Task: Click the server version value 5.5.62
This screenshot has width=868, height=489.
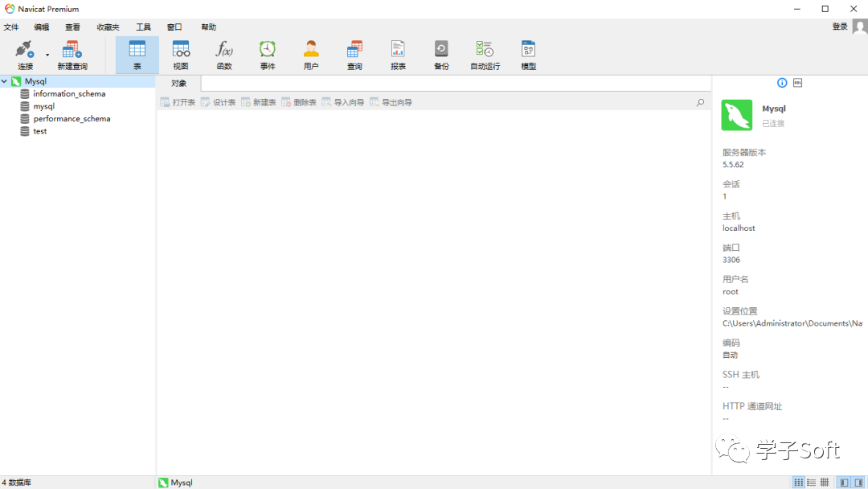Action: (733, 165)
